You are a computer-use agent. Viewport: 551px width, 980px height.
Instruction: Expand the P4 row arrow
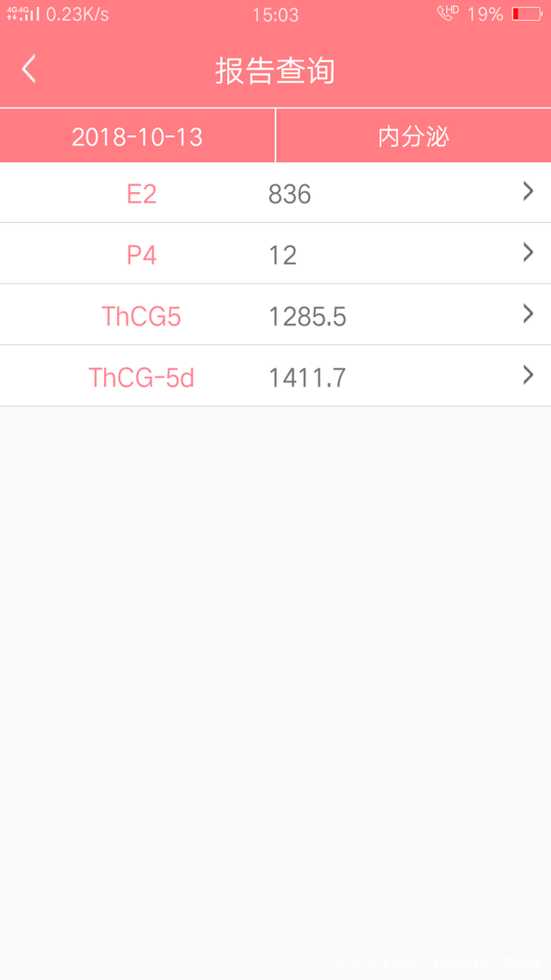(528, 252)
